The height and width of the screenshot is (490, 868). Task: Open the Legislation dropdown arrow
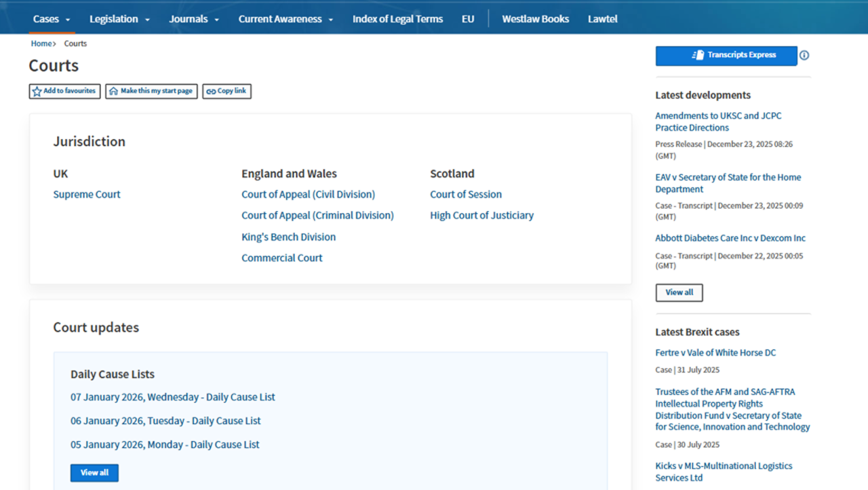click(147, 20)
